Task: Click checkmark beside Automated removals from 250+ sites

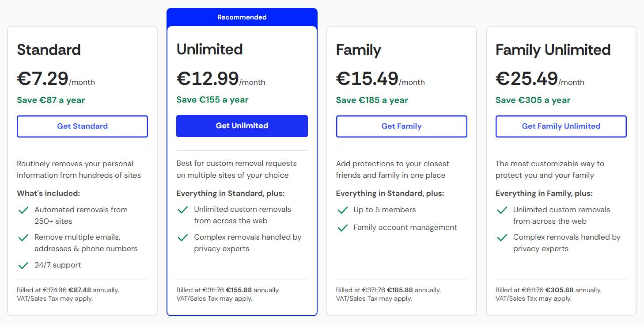Action: point(23,210)
